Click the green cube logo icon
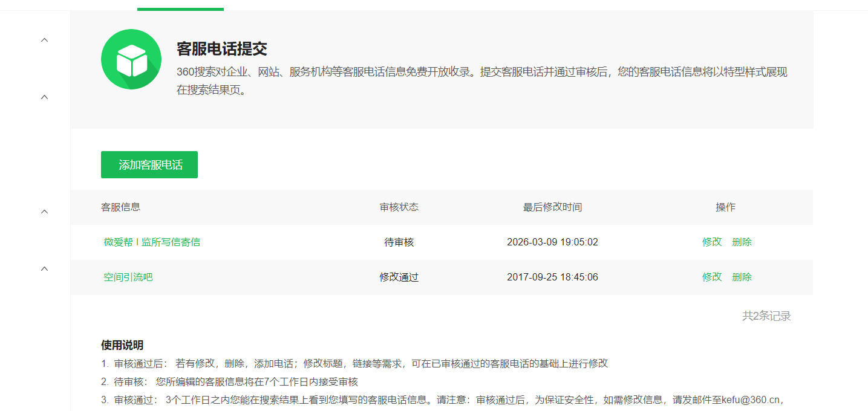 (x=131, y=59)
